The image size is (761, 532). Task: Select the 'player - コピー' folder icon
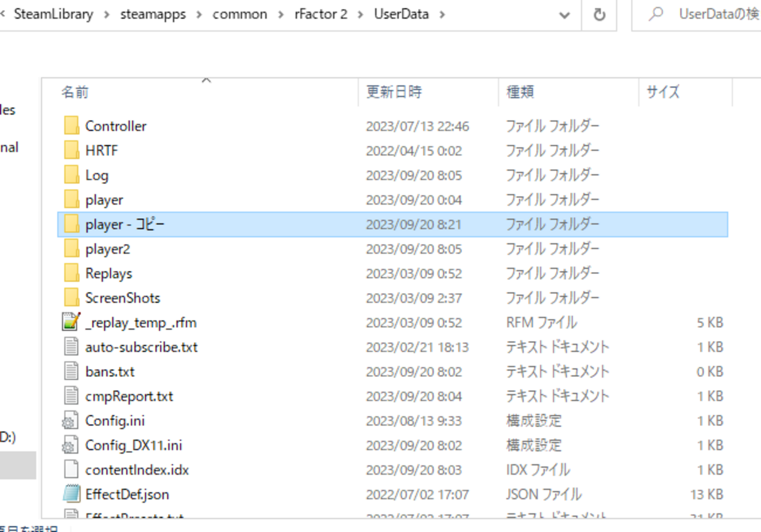click(x=71, y=224)
